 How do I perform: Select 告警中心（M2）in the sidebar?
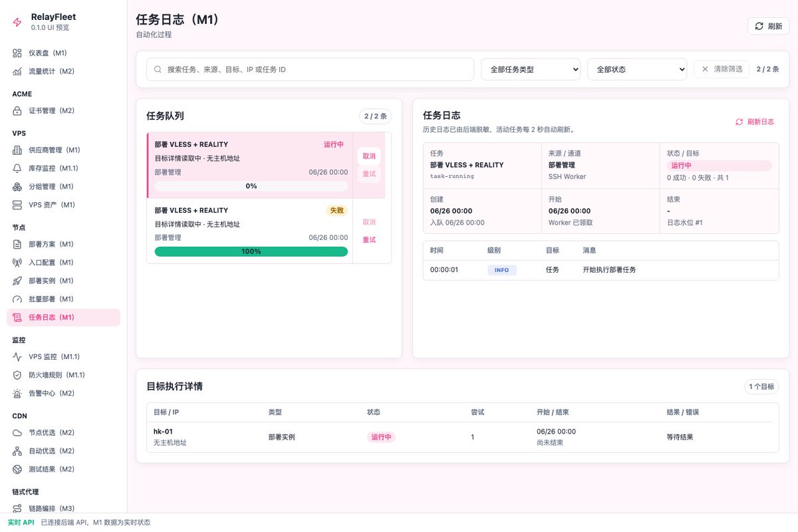(x=63, y=393)
